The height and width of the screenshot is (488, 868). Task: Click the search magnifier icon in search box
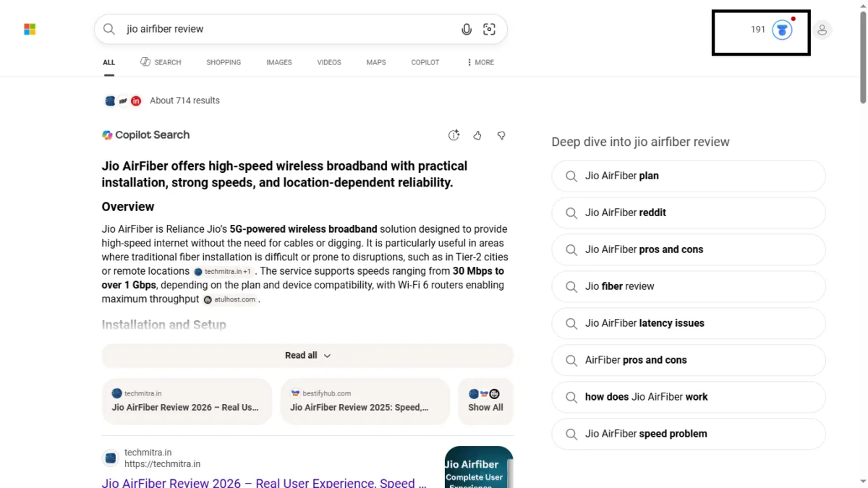109,29
